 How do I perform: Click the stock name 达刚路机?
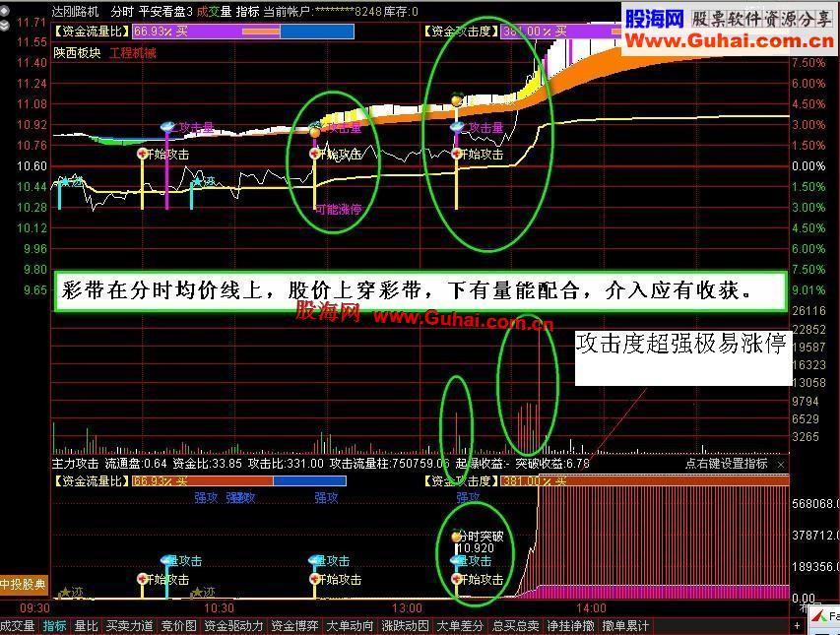(76, 11)
